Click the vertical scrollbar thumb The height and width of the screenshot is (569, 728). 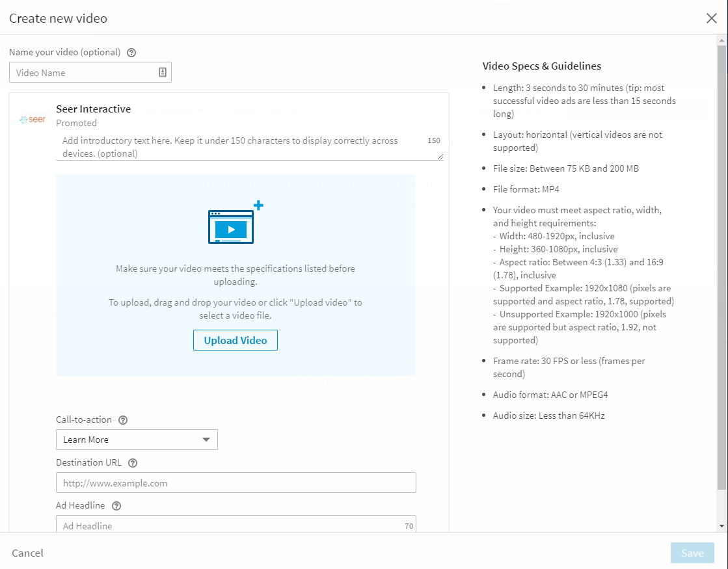point(721,260)
